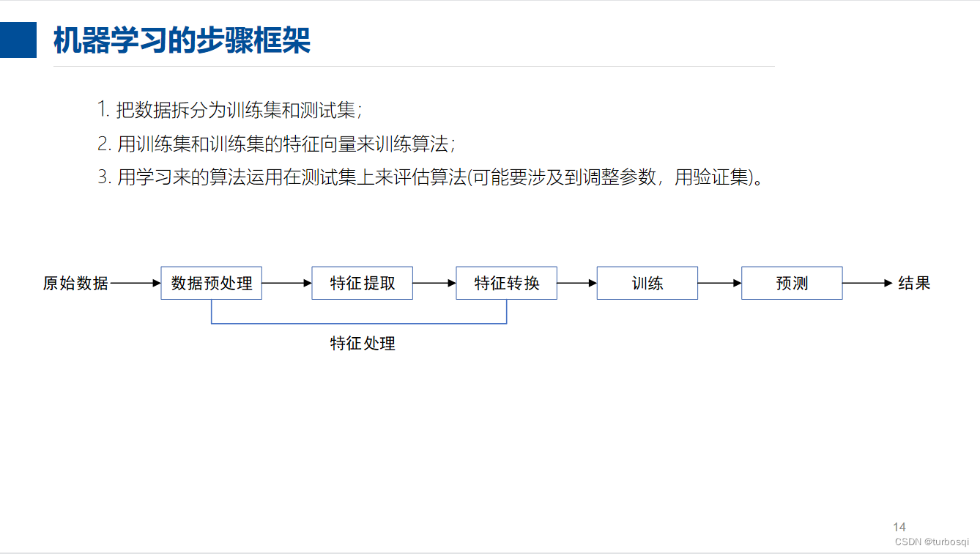Select step 3 line about 评估算法 and 验证集
The height and width of the screenshot is (554, 980).
[x=431, y=177]
